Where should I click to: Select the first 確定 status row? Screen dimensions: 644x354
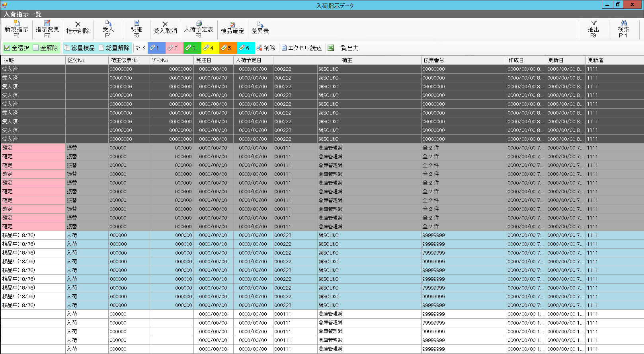[33, 148]
